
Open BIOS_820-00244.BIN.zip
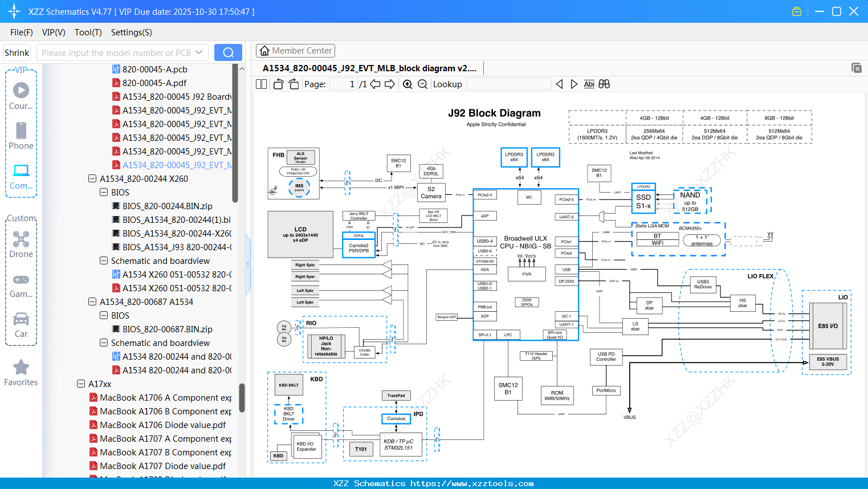click(168, 206)
